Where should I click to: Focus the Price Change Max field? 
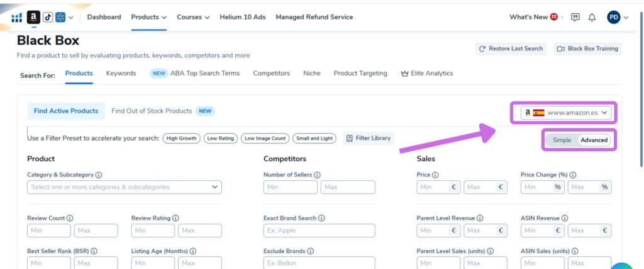[590, 187]
